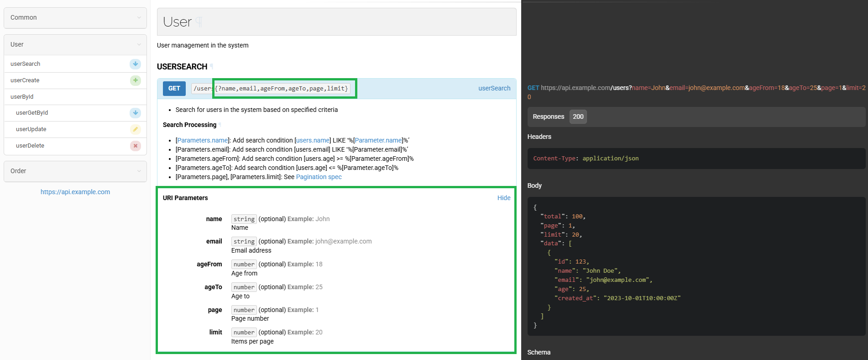Select the 200 response tab

click(578, 116)
